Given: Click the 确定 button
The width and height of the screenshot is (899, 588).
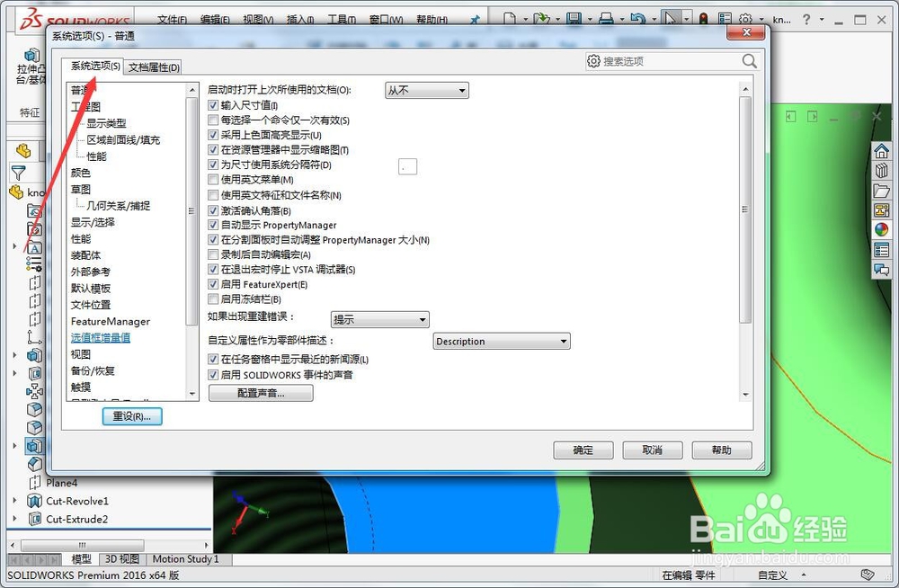Looking at the screenshot, I should [583, 450].
